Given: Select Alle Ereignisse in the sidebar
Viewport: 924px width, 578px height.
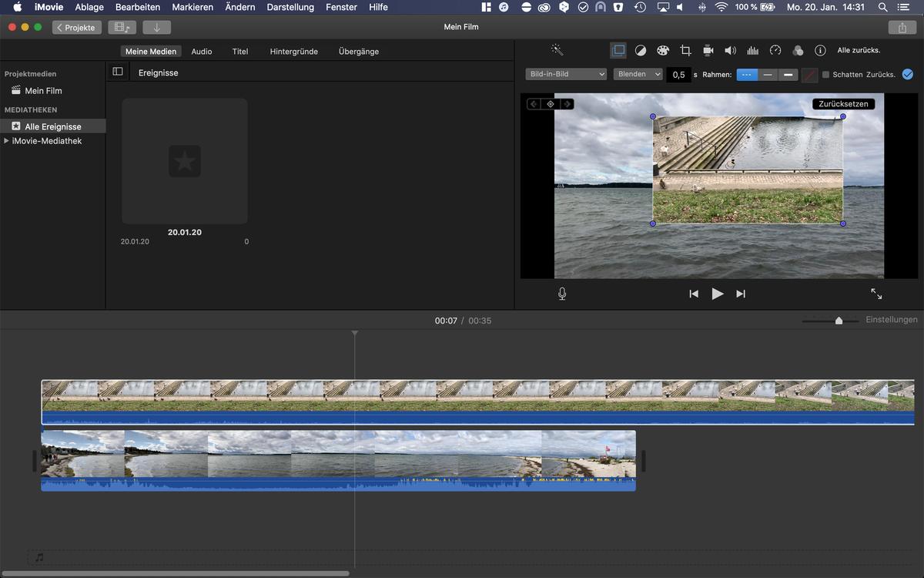Looking at the screenshot, I should click(x=52, y=126).
